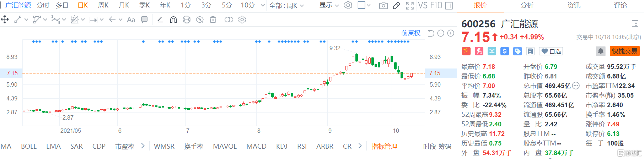Toggle the right side panel layout icon
Screen dimensions: 644x159
tap(449, 5)
